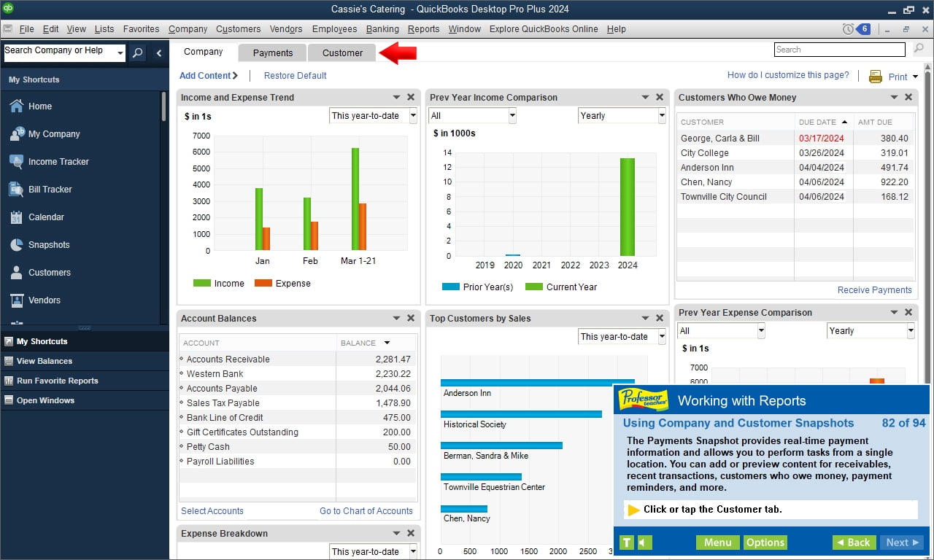
Task: Expand the Account Balances panel options arrow
Action: pos(397,318)
